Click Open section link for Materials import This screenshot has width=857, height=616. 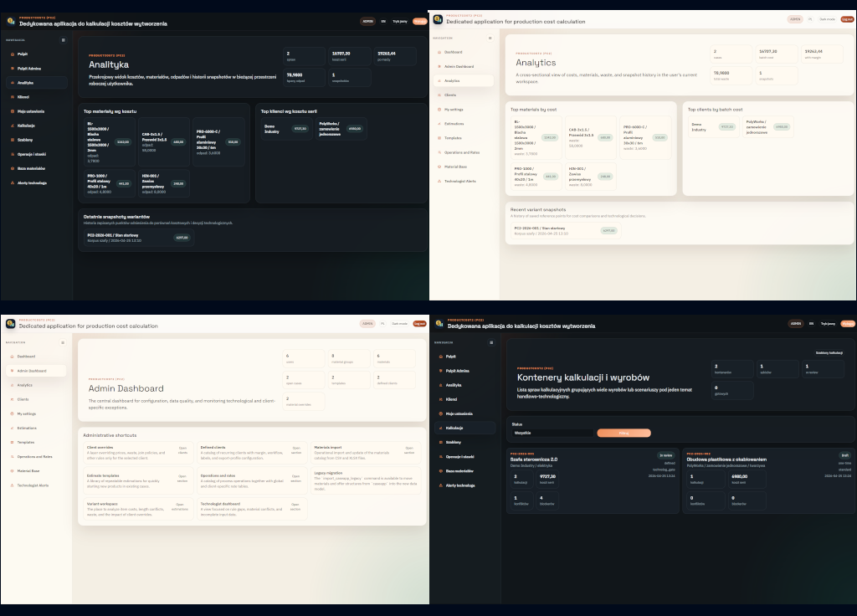coord(408,450)
